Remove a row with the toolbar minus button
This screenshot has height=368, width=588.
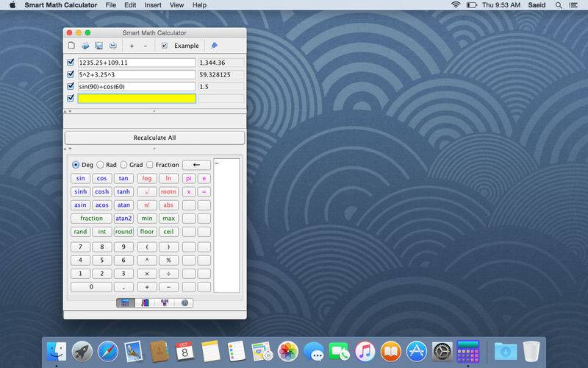click(146, 46)
